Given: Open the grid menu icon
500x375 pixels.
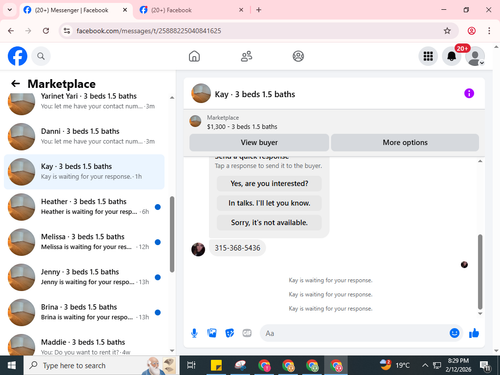Looking at the screenshot, I should [x=428, y=56].
